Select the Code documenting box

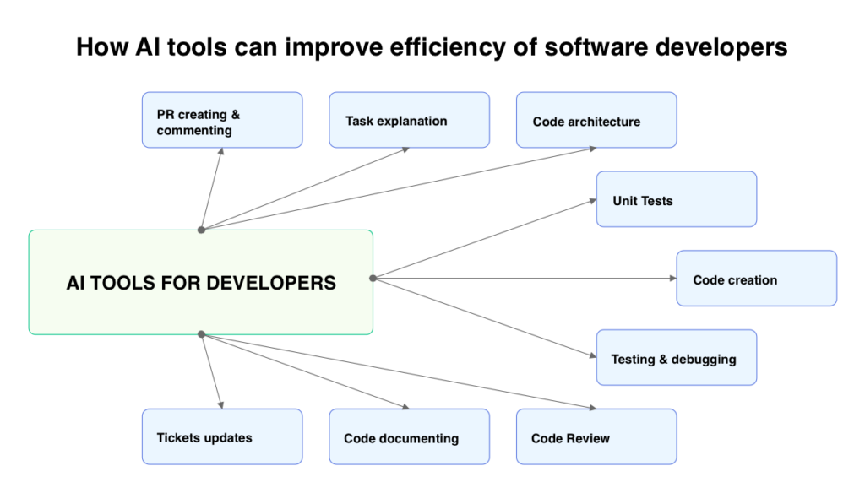coord(409,436)
